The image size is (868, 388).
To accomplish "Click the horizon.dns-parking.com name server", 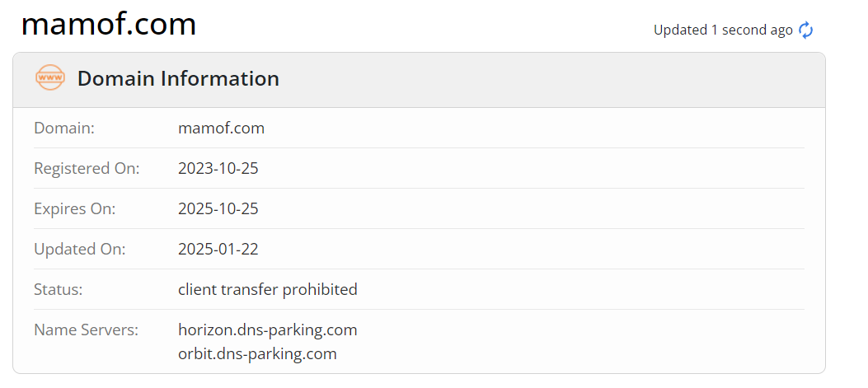I will 268,330.
